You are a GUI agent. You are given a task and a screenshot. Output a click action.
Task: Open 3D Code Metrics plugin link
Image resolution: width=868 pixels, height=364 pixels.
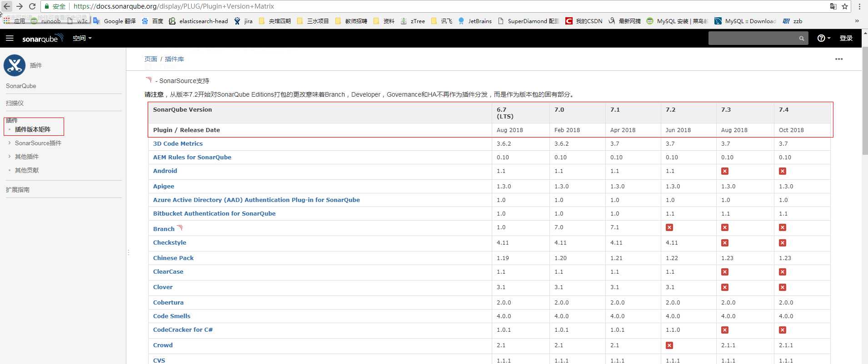click(x=178, y=143)
